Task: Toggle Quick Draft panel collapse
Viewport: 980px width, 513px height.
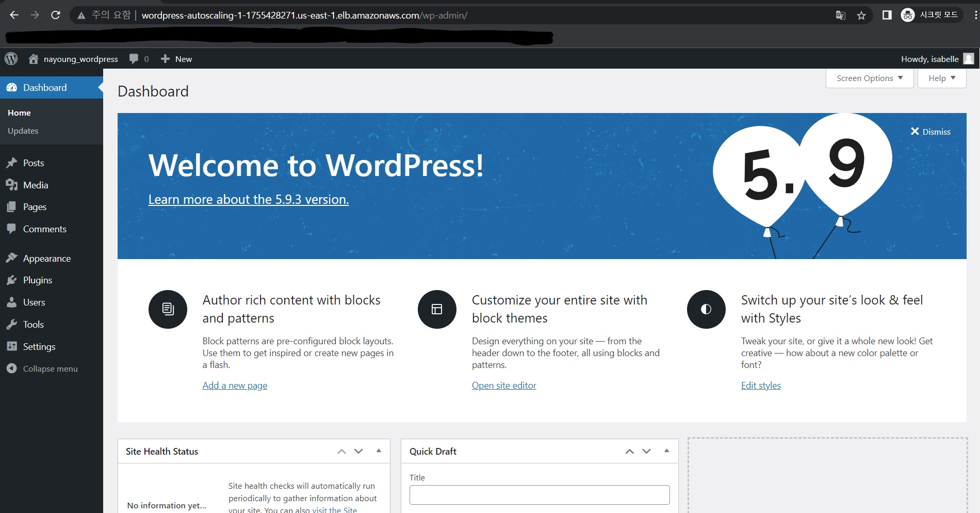Action: coord(666,451)
